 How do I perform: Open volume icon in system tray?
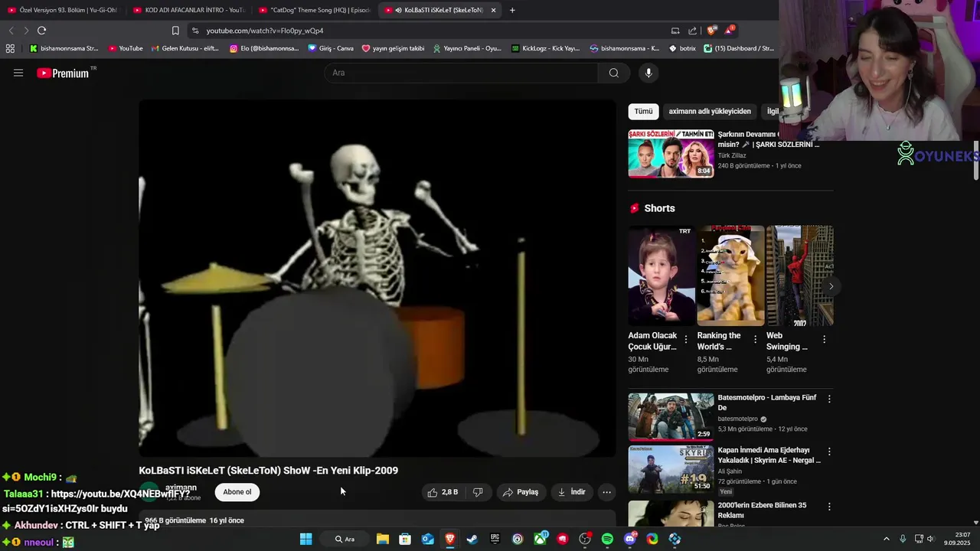(x=931, y=539)
